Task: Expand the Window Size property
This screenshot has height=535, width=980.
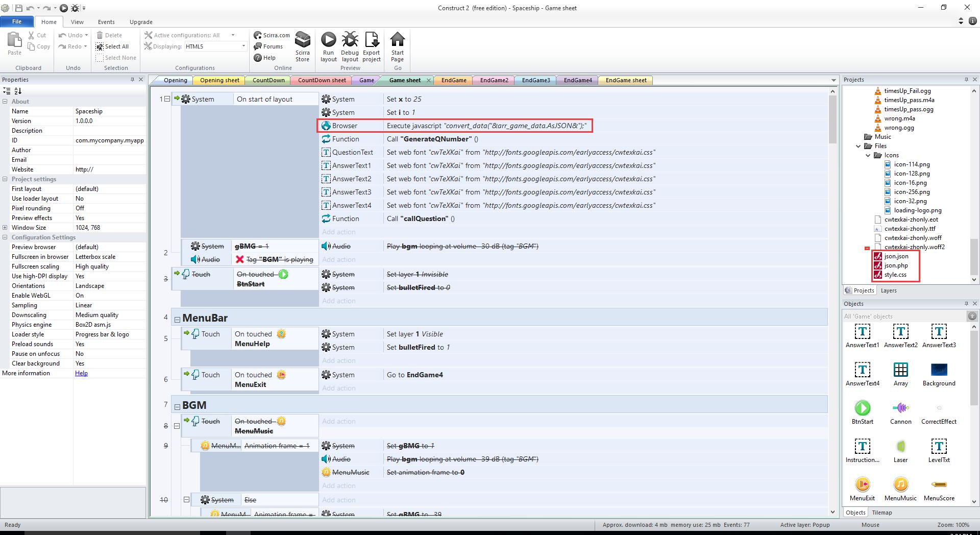Action: [x=5, y=228]
